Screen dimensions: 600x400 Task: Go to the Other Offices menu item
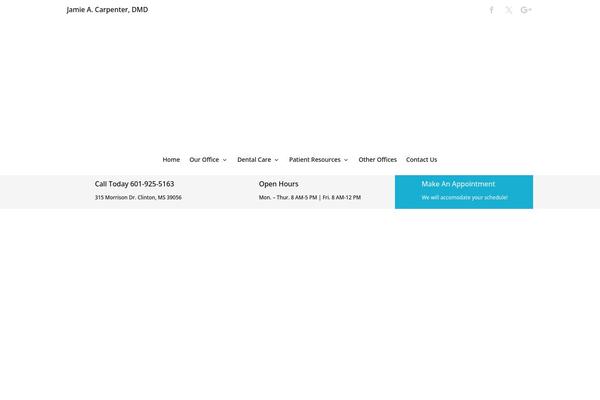[378, 160]
